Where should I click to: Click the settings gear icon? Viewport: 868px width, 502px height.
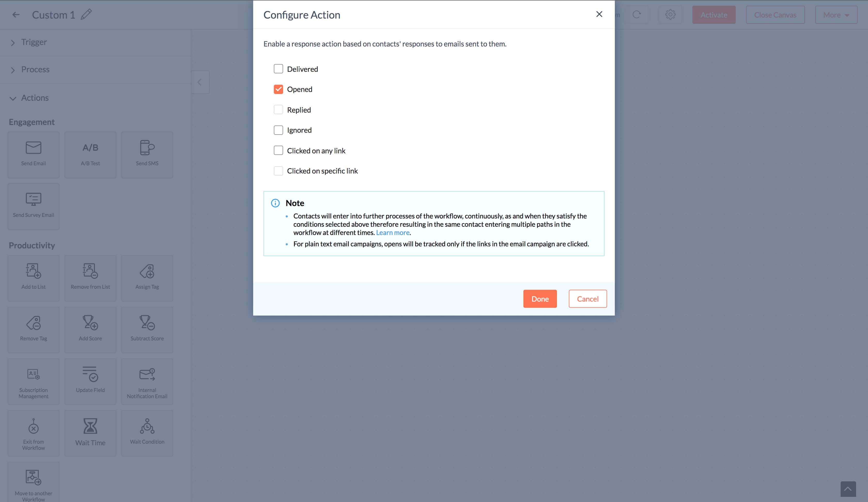click(670, 14)
